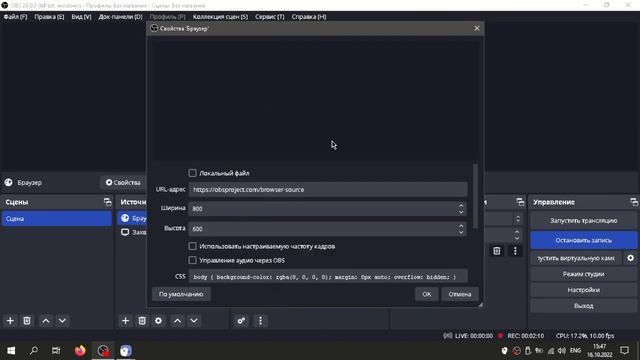640x360 pixels.
Task: Open Windows taskbar search
Action: [34, 351]
